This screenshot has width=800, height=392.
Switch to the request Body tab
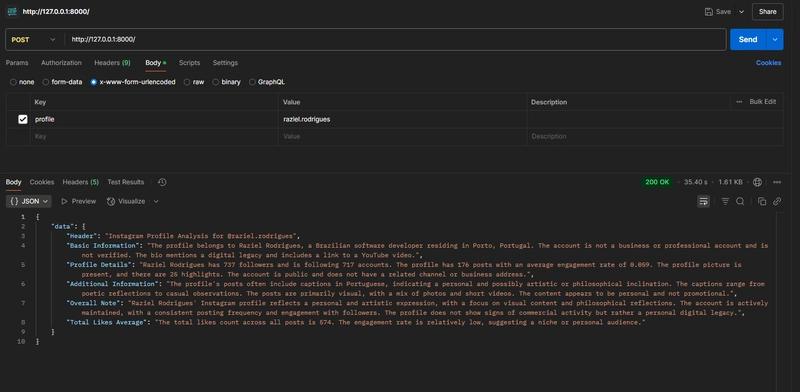point(156,63)
